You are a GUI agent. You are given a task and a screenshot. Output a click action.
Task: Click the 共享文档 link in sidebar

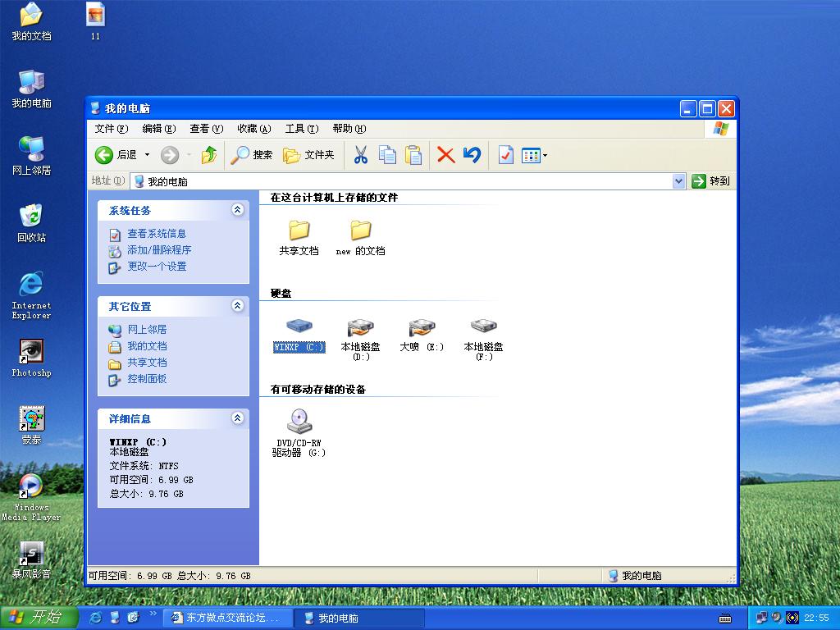(x=147, y=363)
